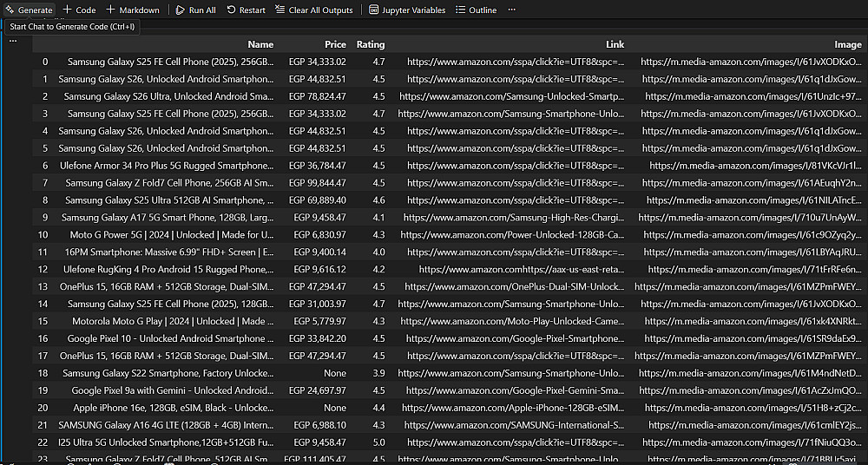868x465 pixels.
Task: Click price EGP 31,003.97
Action: 317,304
